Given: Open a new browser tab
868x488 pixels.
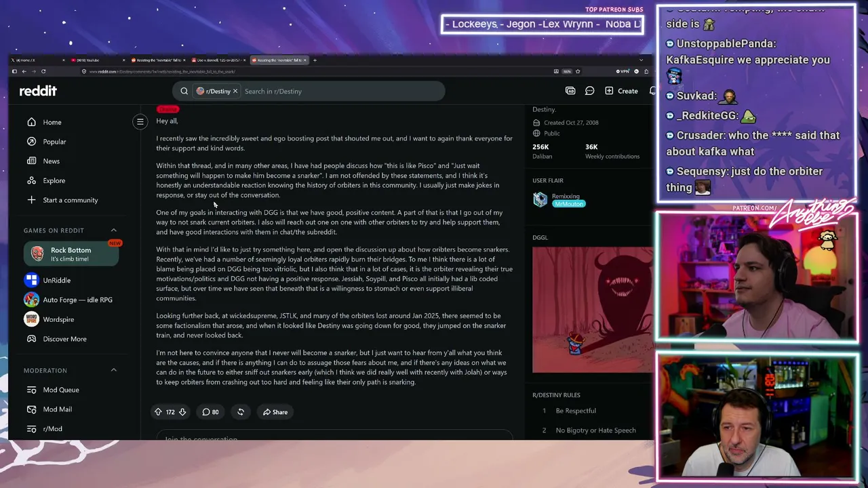Looking at the screenshot, I should click(x=315, y=60).
